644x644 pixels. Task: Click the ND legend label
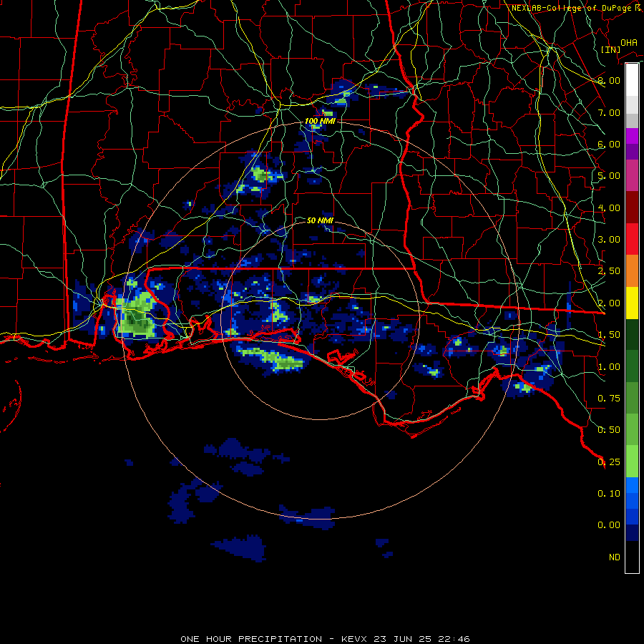coord(615,557)
